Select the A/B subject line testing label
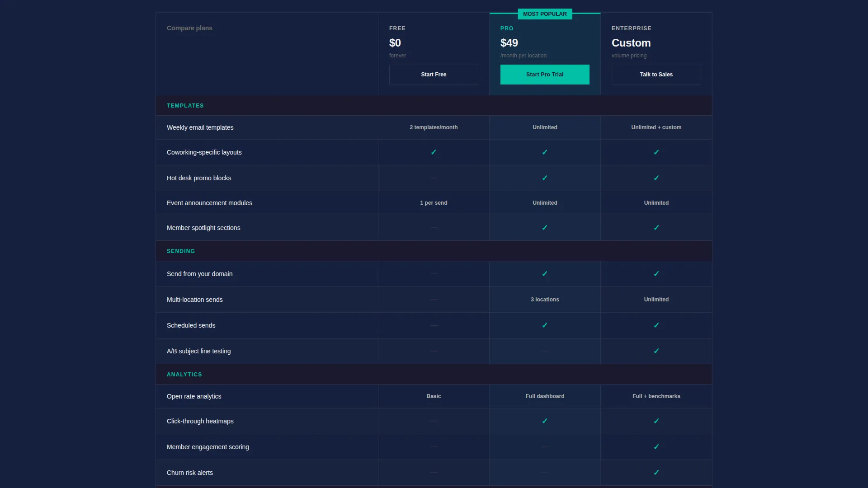 point(198,351)
